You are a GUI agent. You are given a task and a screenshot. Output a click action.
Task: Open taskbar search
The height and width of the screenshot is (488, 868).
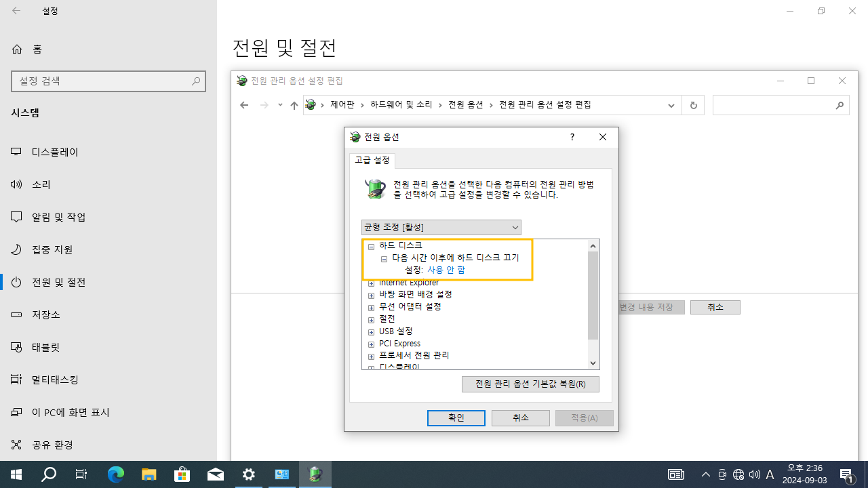49,474
